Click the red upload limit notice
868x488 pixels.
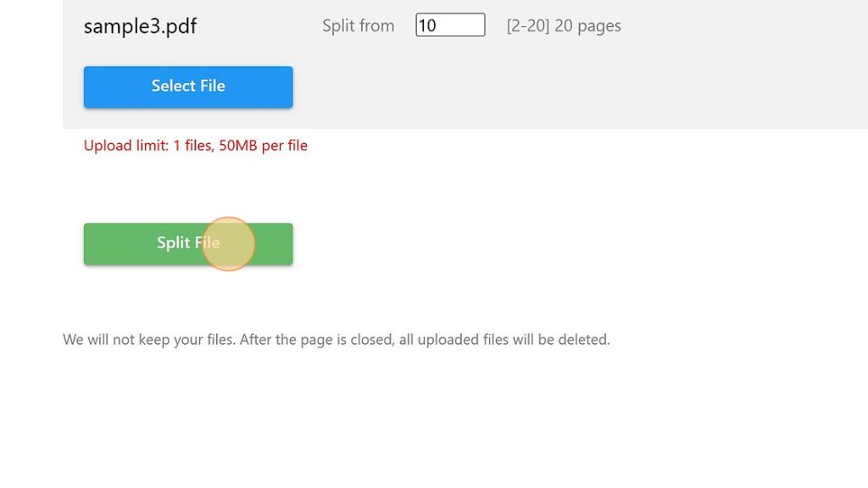click(195, 146)
